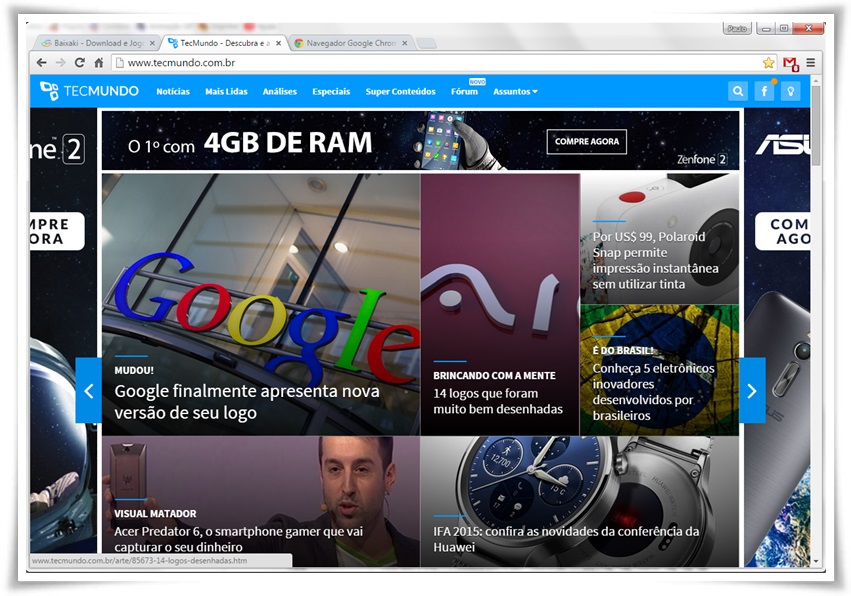Select the TecMundo tab
Screen dimensions: 851x596
pyautogui.click(x=224, y=43)
